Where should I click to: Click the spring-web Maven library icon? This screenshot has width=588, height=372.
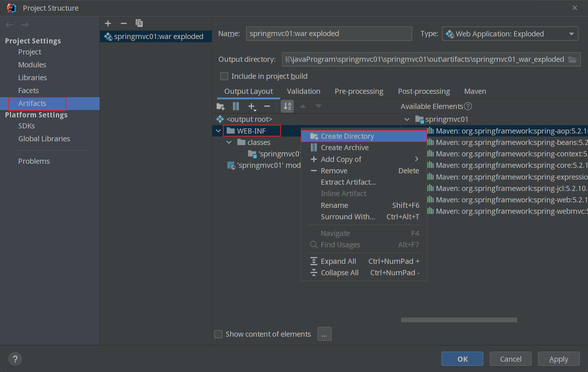point(430,199)
